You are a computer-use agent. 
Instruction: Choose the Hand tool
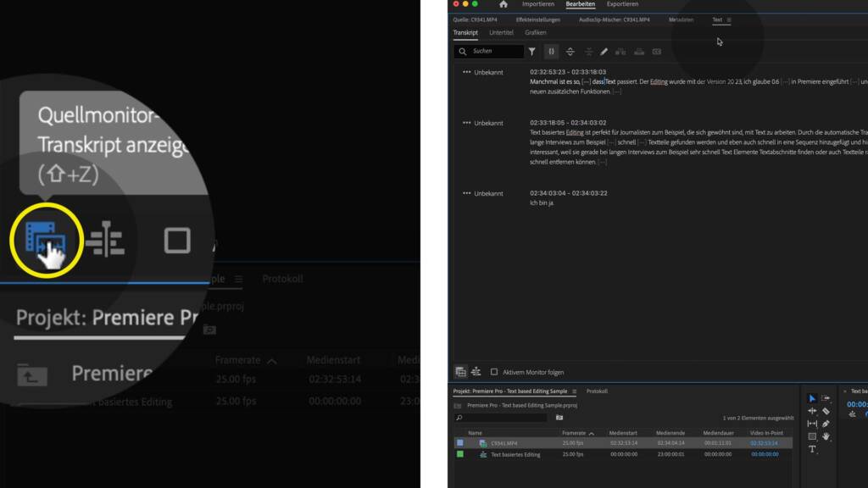[826, 436]
